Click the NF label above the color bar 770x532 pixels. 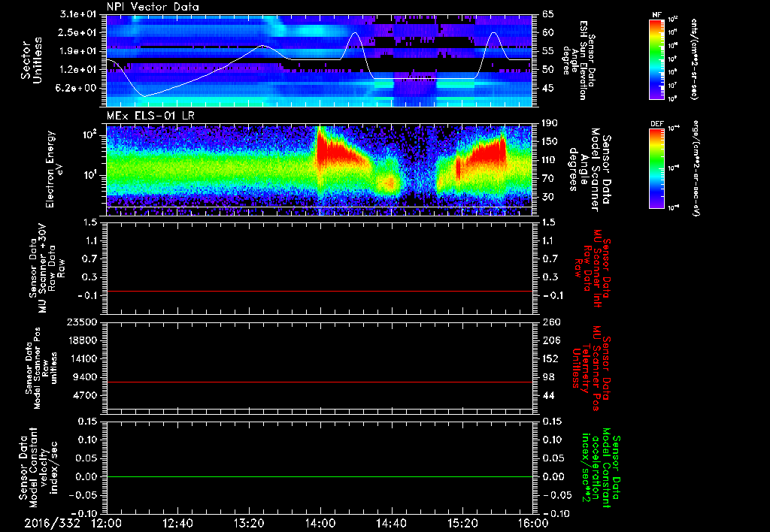(656, 15)
